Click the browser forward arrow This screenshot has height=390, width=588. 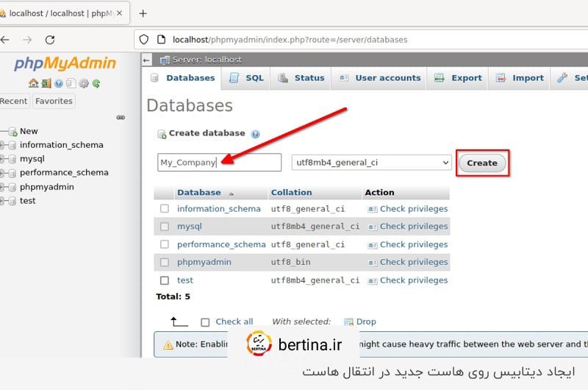(x=27, y=40)
